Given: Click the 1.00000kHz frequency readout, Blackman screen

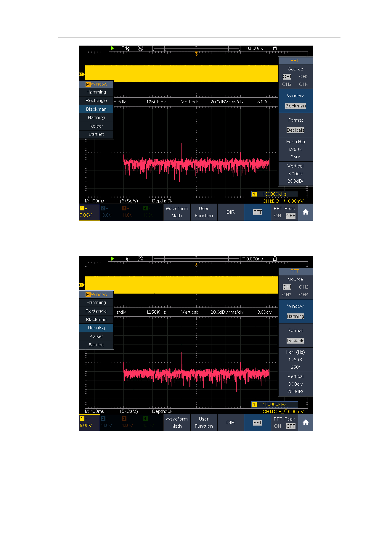Looking at the screenshot, I should (275, 194).
